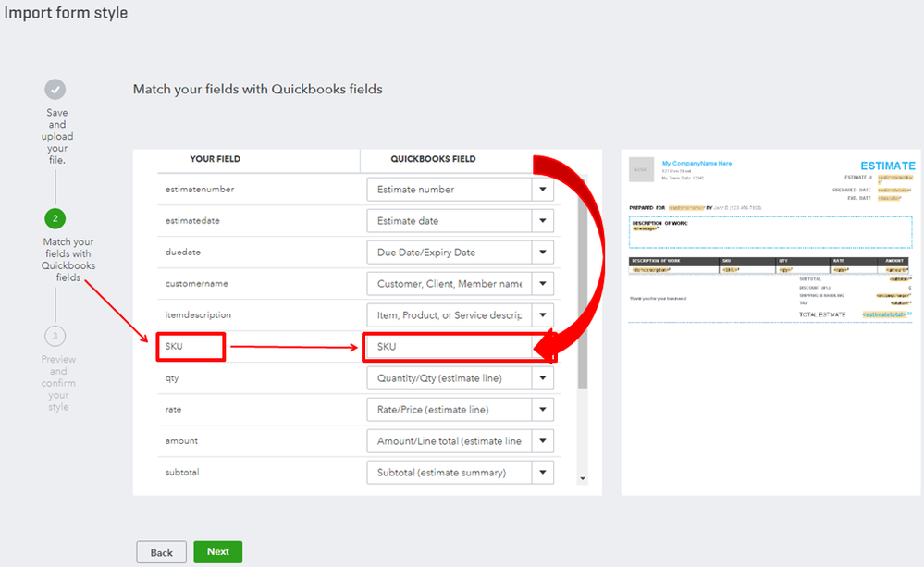Open the Amount/Line total dropdown

[x=542, y=441]
